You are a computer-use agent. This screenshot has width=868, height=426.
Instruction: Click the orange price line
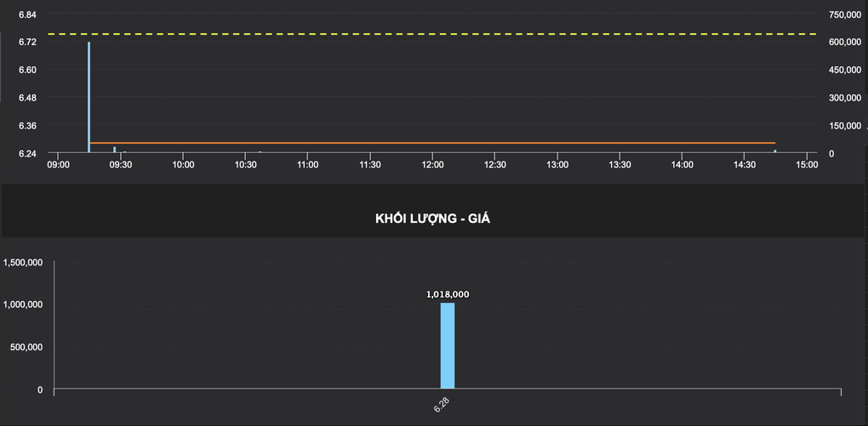425,143
